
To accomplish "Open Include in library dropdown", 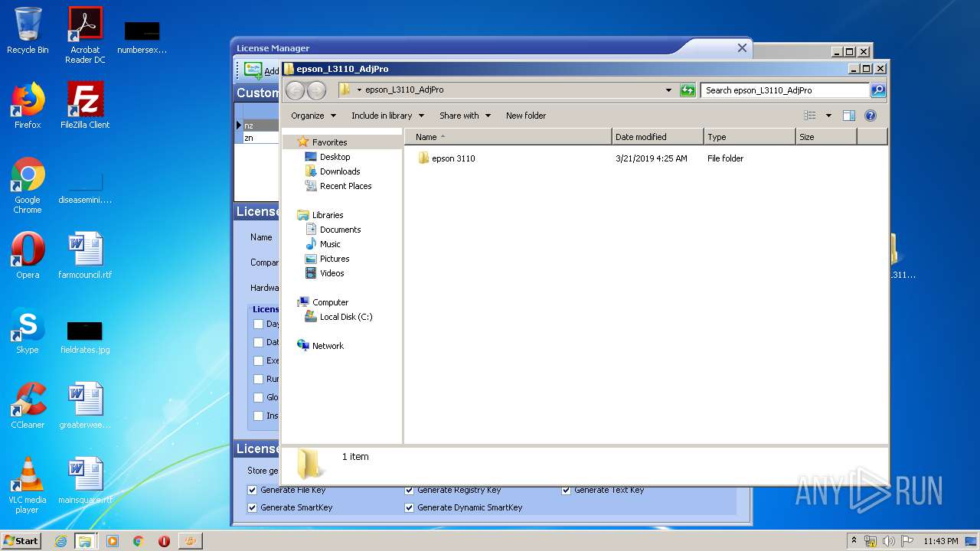I will click(x=387, y=116).
